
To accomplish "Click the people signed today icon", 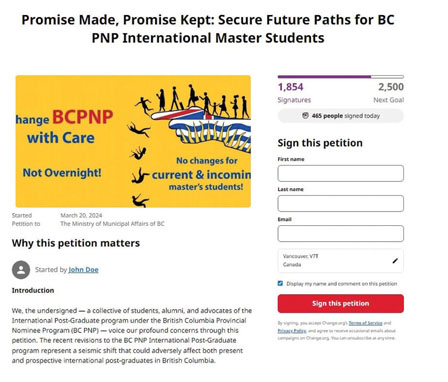I will pyautogui.click(x=305, y=116).
